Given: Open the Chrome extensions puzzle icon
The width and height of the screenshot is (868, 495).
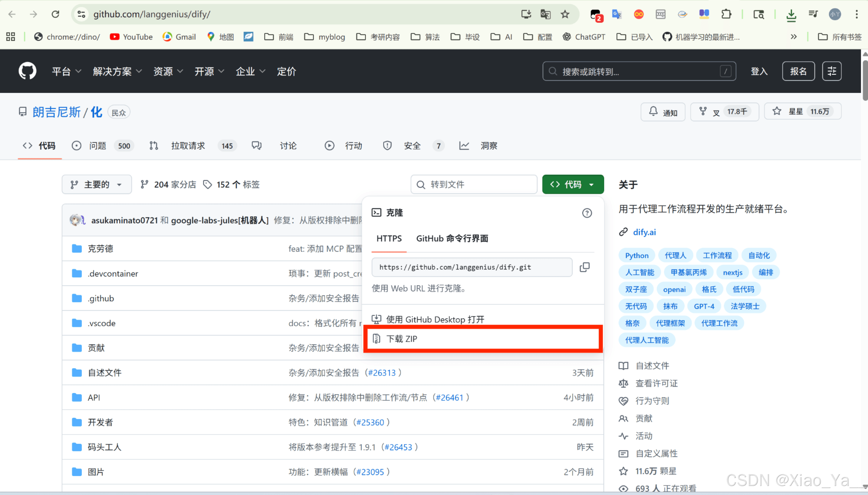Looking at the screenshot, I should pos(726,14).
